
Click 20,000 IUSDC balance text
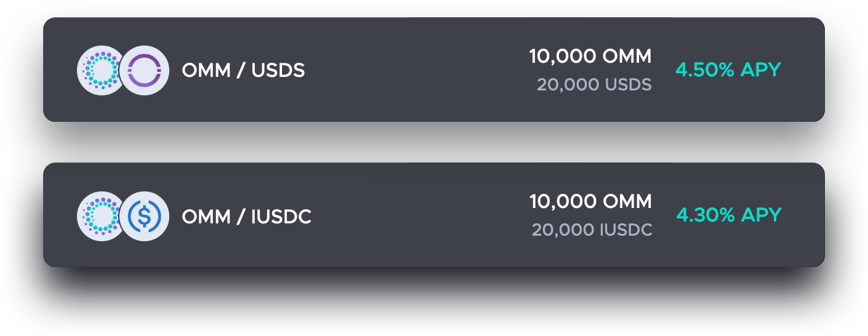click(592, 230)
